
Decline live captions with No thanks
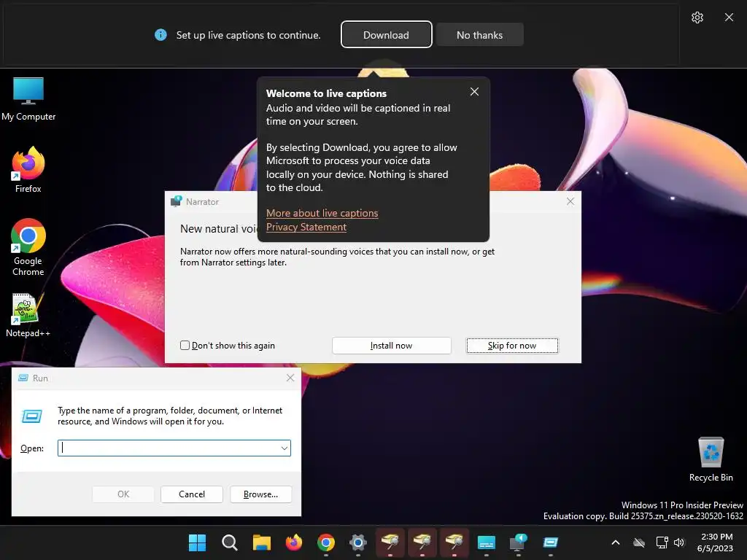click(x=479, y=35)
